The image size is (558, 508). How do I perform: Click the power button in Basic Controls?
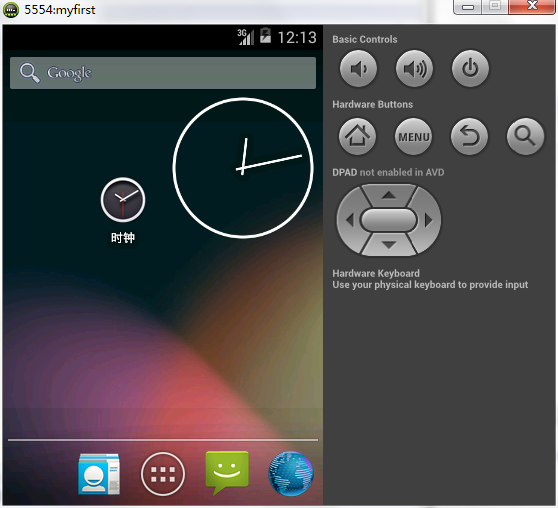pyautogui.click(x=470, y=68)
